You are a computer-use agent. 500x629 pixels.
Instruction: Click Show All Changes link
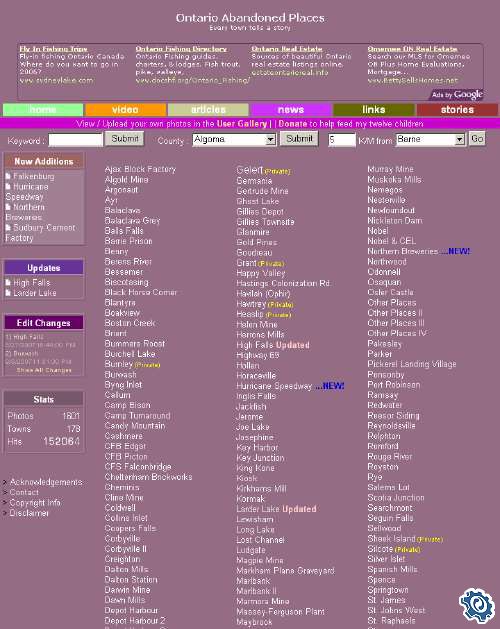44,370
